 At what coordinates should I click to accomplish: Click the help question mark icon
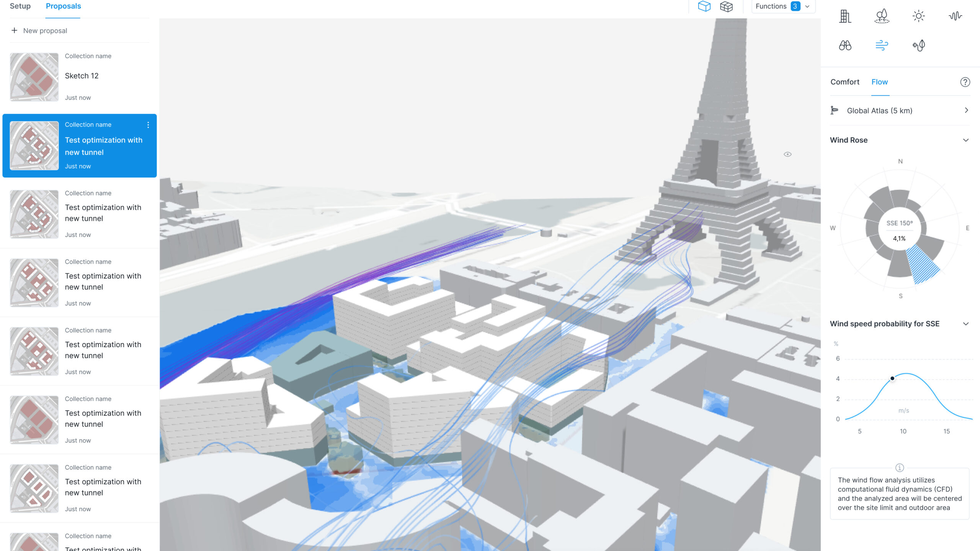click(x=965, y=82)
